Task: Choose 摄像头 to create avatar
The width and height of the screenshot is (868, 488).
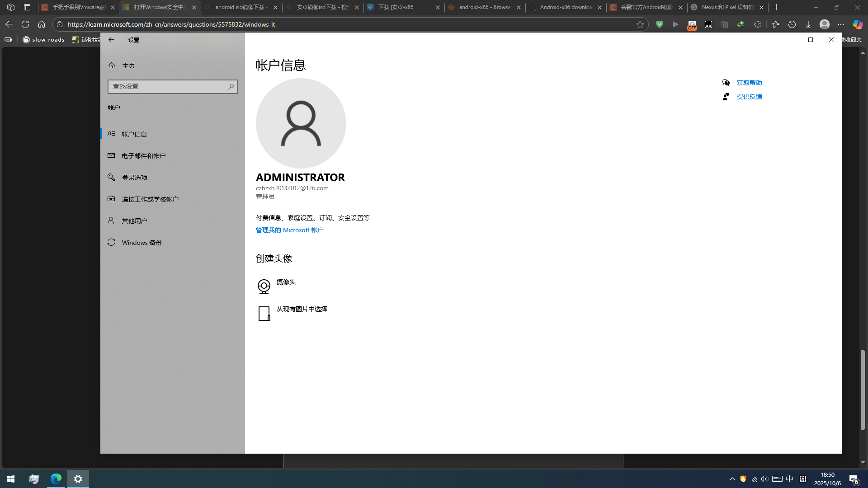Action: pyautogui.click(x=285, y=282)
